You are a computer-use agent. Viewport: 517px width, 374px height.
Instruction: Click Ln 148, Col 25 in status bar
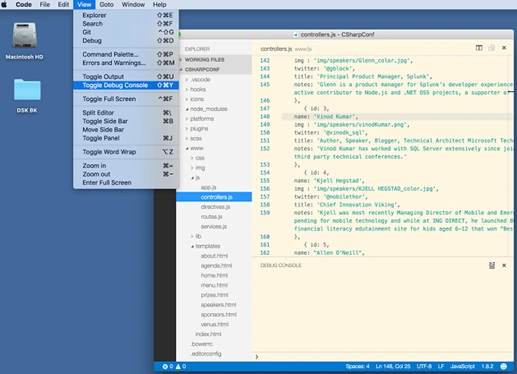tap(393, 366)
